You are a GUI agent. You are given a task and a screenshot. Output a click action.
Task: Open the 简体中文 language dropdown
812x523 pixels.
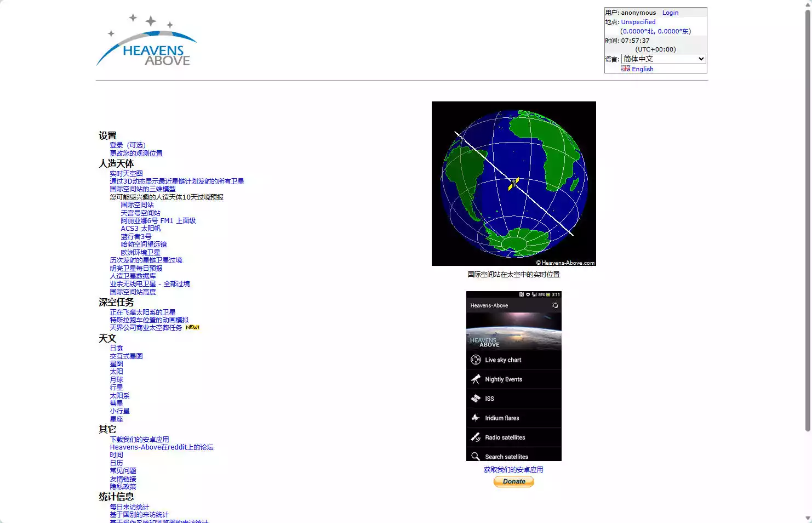(664, 59)
